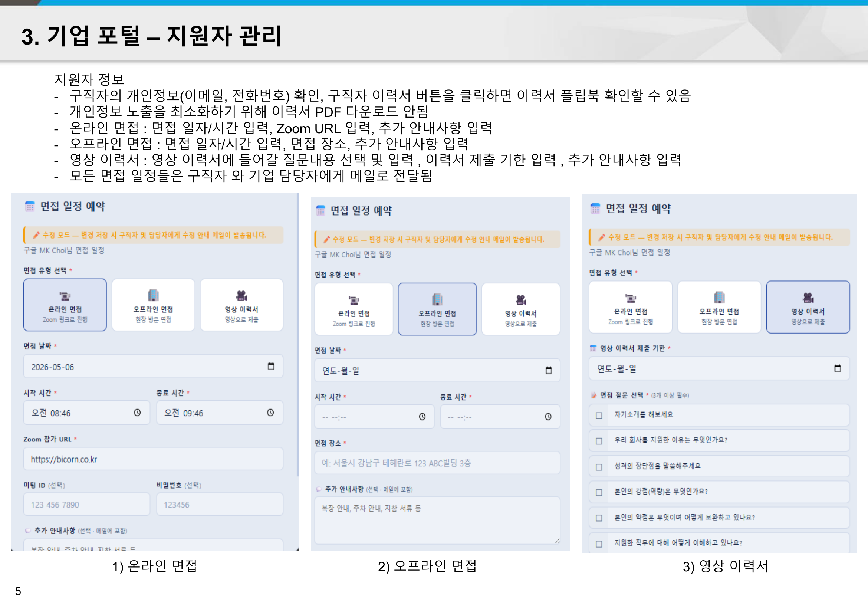Click calendar icon beside first 면접 일정 예약 title
Screen dimensions: 868x601
tap(30, 206)
